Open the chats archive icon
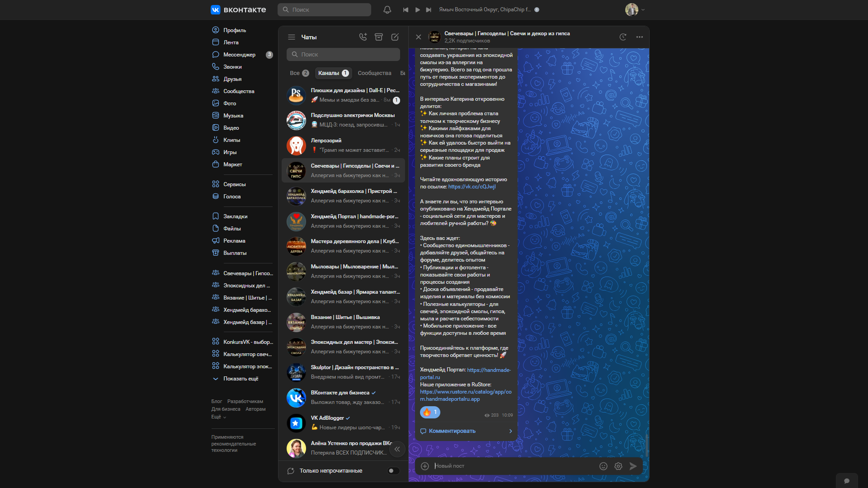This screenshot has height=488, width=868. [379, 37]
